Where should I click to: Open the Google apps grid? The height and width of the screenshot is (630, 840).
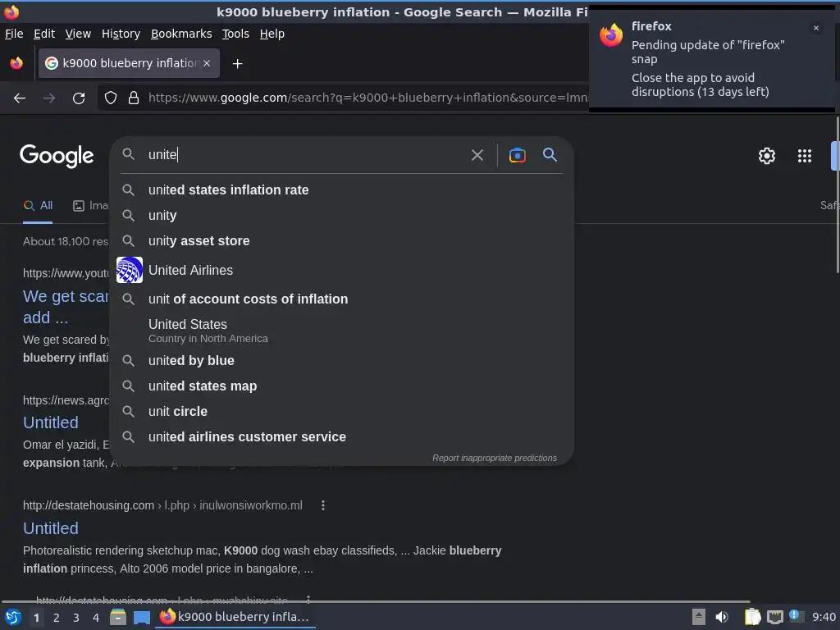804,156
